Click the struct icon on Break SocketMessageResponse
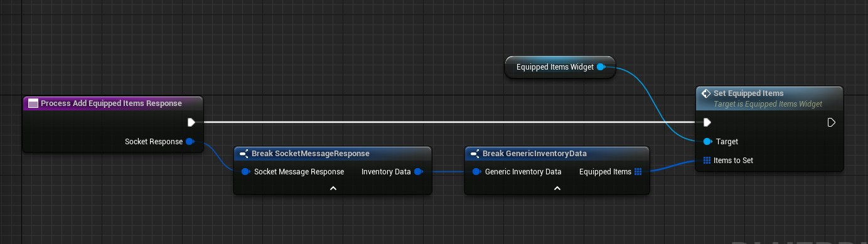This screenshot has height=244, width=868. 244,154
